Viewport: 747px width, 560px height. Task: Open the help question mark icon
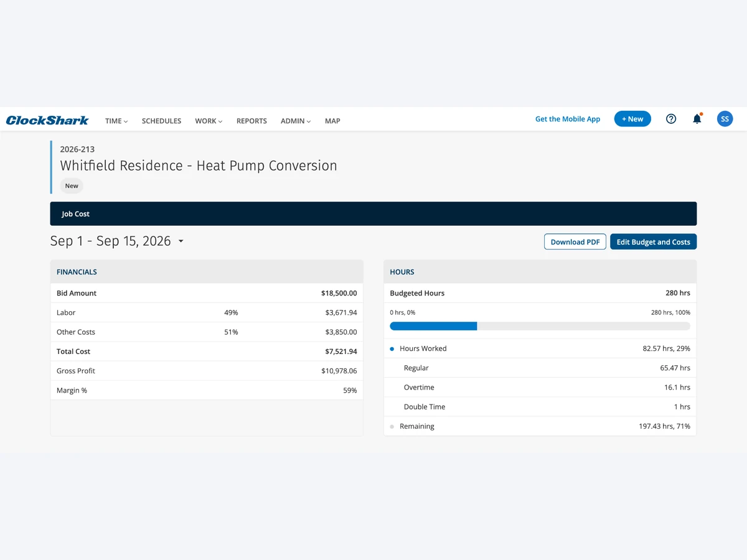(x=671, y=119)
